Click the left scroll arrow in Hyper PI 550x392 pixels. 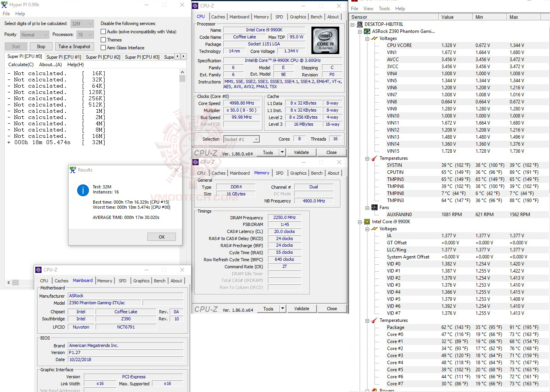point(9,282)
